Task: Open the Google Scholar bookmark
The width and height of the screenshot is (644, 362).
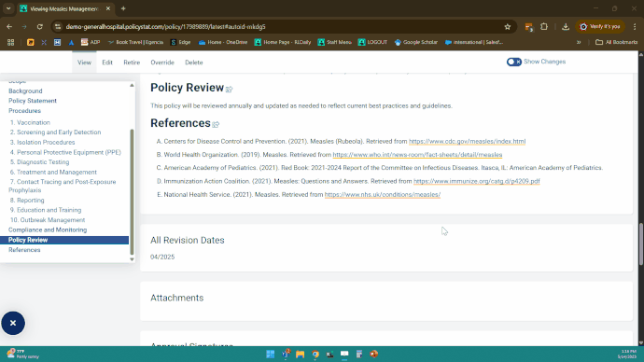Action: click(416, 42)
